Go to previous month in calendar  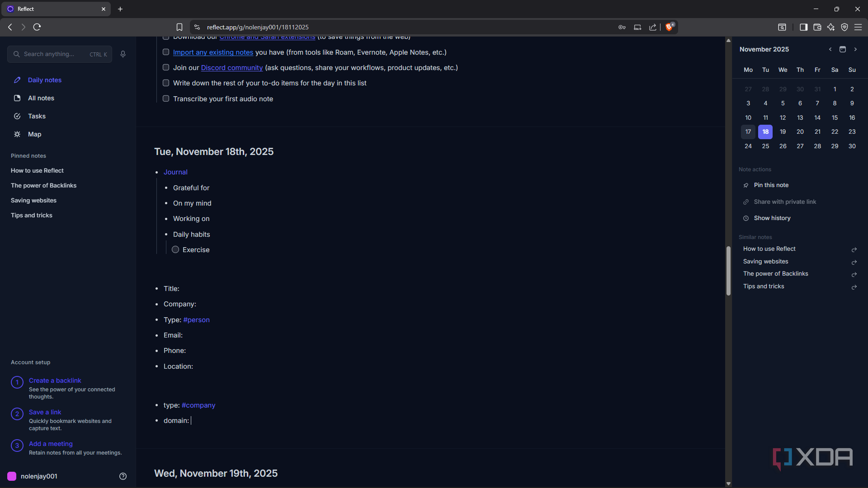coord(830,49)
